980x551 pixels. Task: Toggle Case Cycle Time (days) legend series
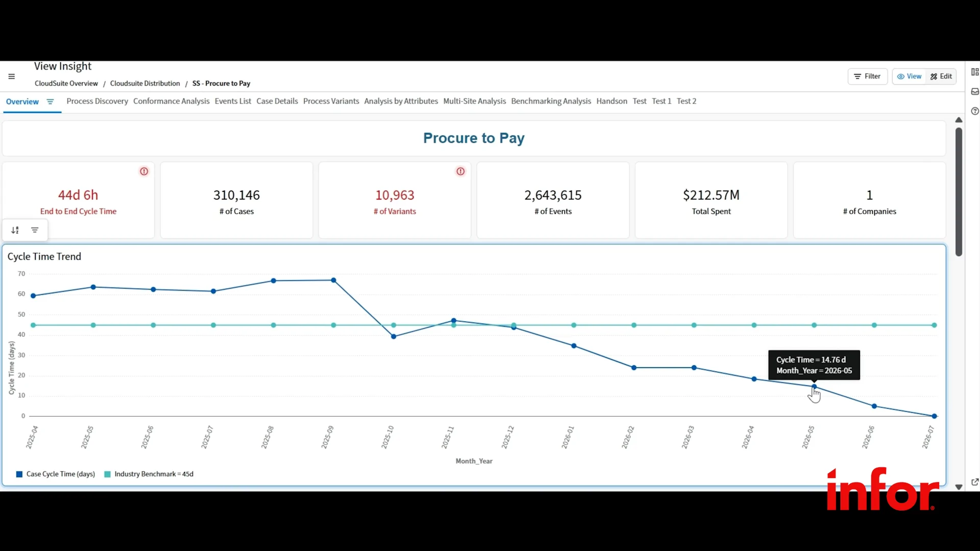pos(56,474)
